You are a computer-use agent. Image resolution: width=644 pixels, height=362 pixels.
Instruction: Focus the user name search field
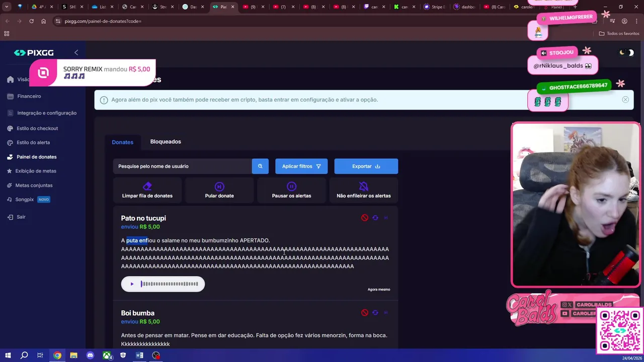pyautogui.click(x=182, y=166)
